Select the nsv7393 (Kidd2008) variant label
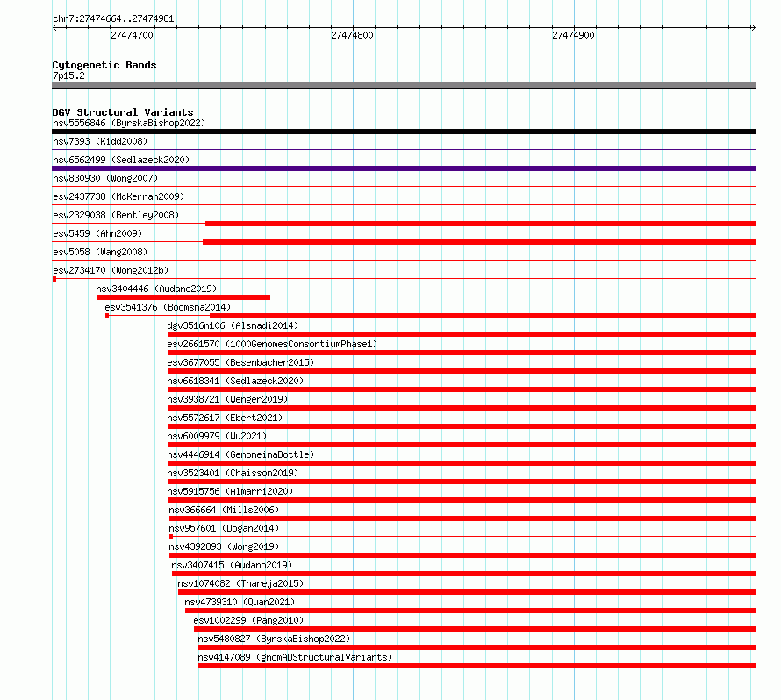Screen dimensions: 781x700 tap(100, 141)
